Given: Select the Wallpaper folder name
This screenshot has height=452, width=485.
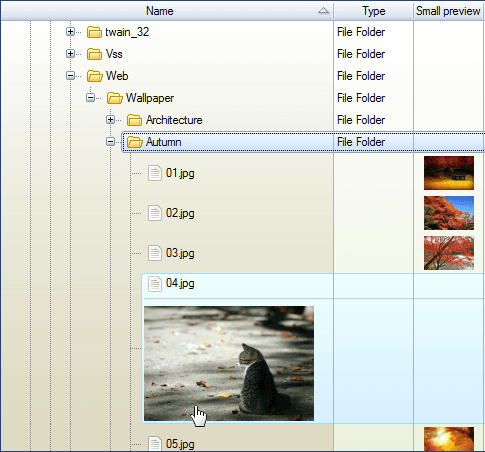Looking at the screenshot, I should pyautogui.click(x=150, y=98).
